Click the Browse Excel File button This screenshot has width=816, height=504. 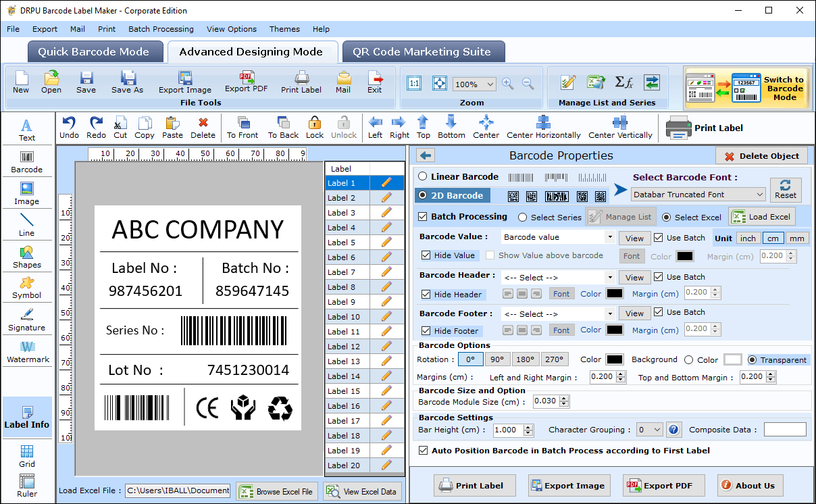[x=277, y=492]
